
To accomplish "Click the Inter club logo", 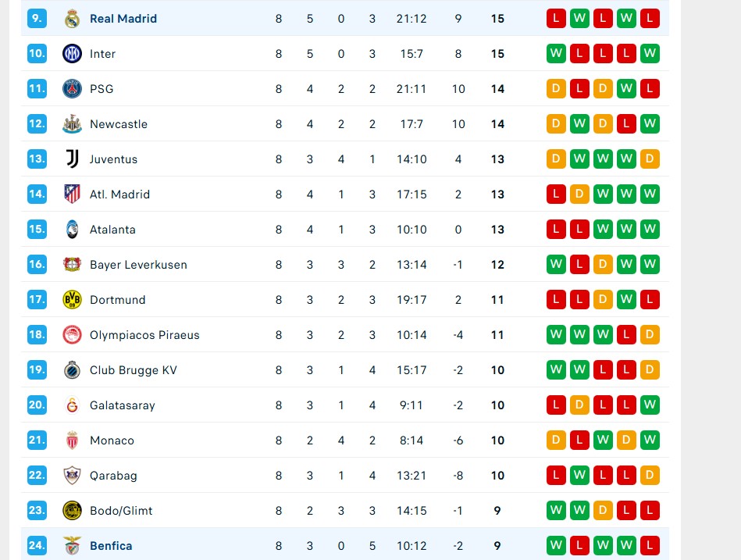I will [72, 54].
